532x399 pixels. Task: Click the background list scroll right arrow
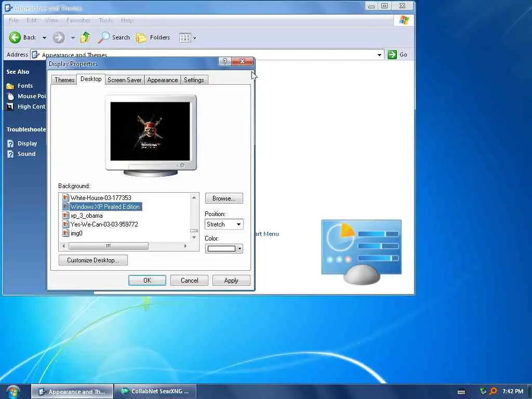(x=185, y=246)
